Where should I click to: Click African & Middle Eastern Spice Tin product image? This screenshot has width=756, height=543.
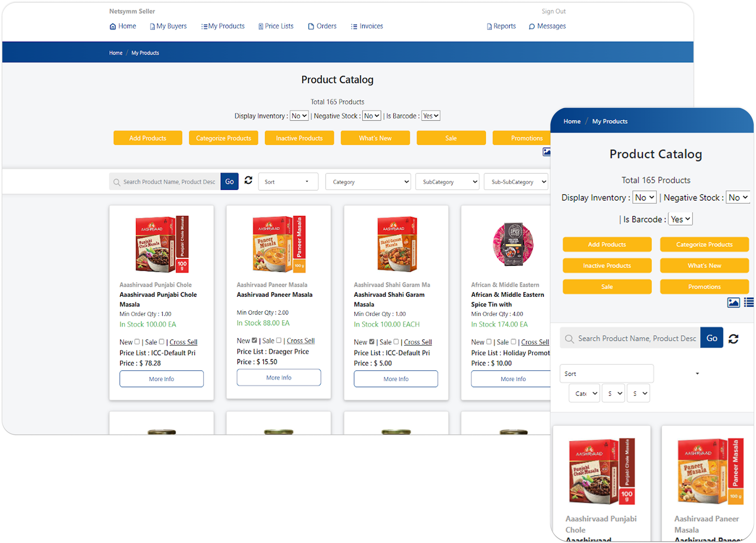point(513,244)
